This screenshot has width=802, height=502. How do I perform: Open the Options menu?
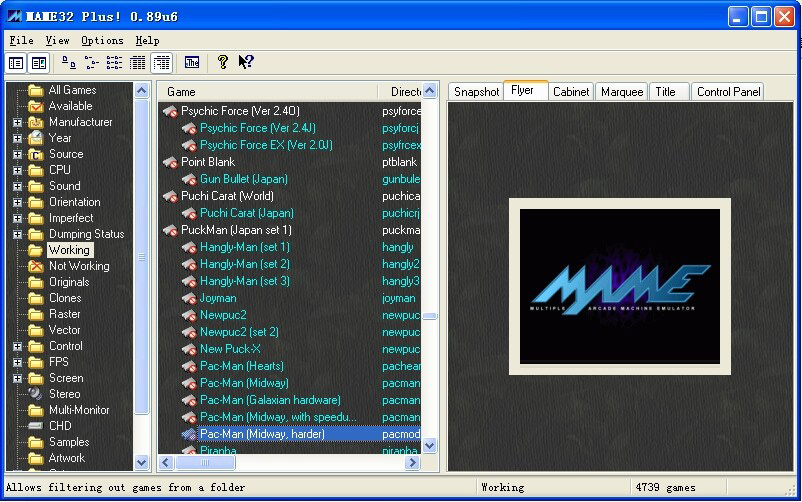click(102, 40)
